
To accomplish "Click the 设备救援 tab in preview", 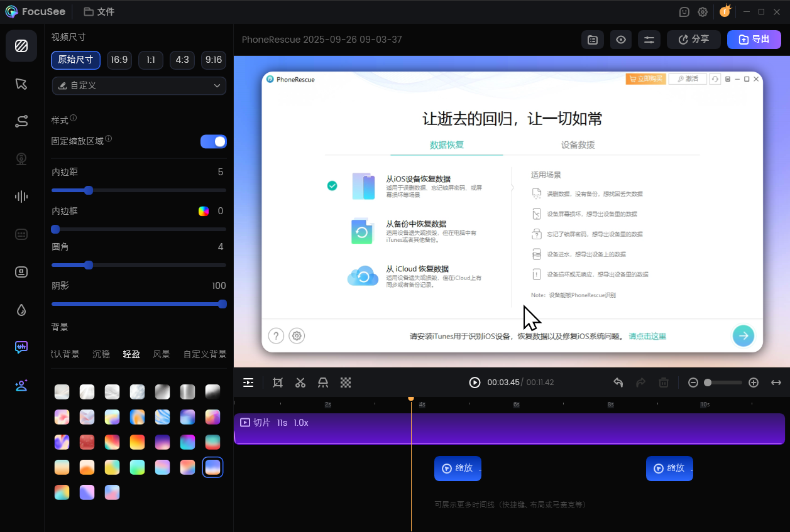I will coord(578,144).
